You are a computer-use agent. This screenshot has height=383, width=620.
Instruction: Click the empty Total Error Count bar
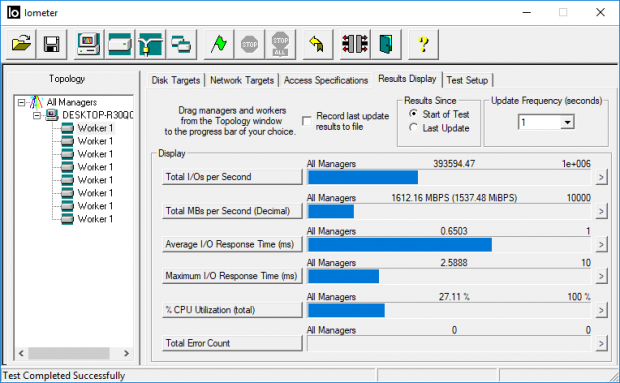pyautogui.click(x=449, y=343)
